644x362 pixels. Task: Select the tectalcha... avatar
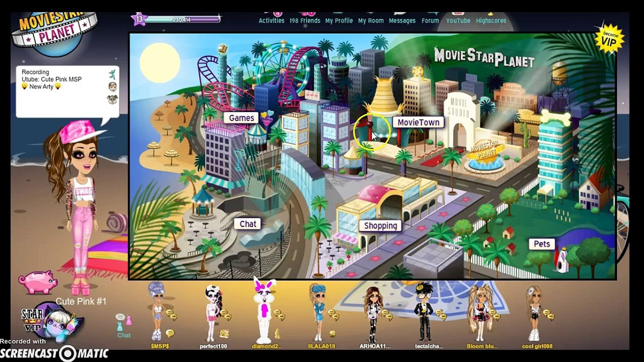(424, 312)
